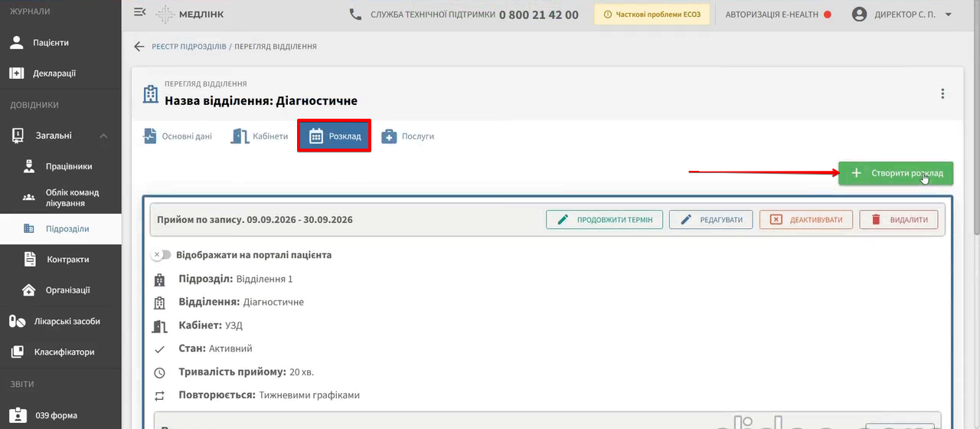This screenshot has height=429, width=980.
Task: Click Видалити schedule button
Action: 899,219
